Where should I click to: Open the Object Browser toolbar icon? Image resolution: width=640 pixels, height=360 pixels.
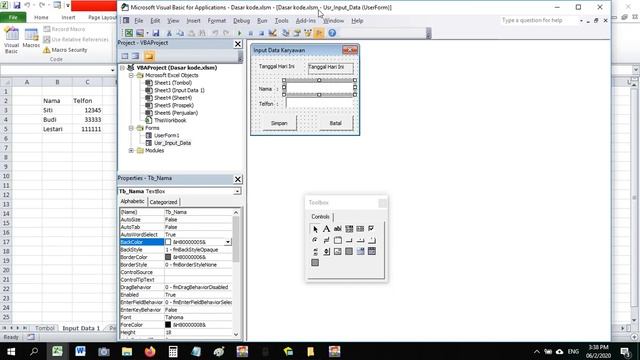308,33
